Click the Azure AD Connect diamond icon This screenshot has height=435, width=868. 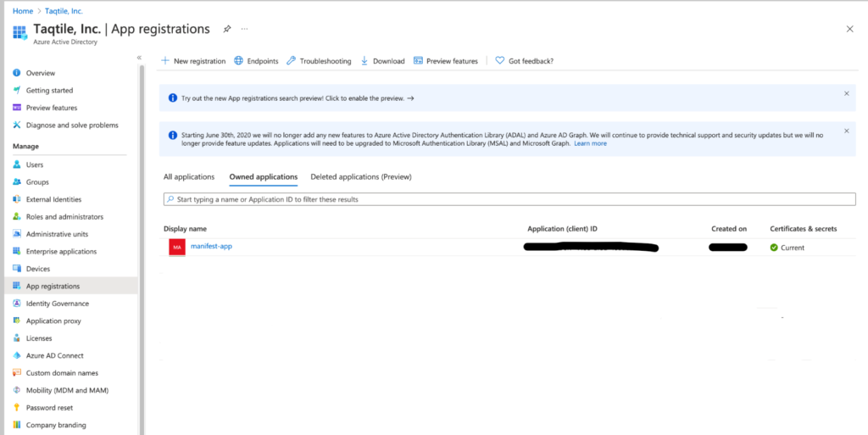pyautogui.click(x=17, y=356)
